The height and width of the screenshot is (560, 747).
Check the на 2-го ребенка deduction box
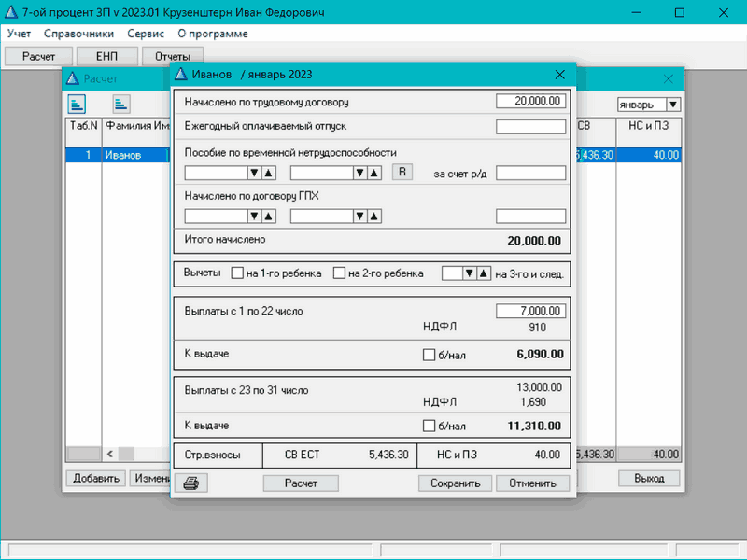tap(340, 273)
